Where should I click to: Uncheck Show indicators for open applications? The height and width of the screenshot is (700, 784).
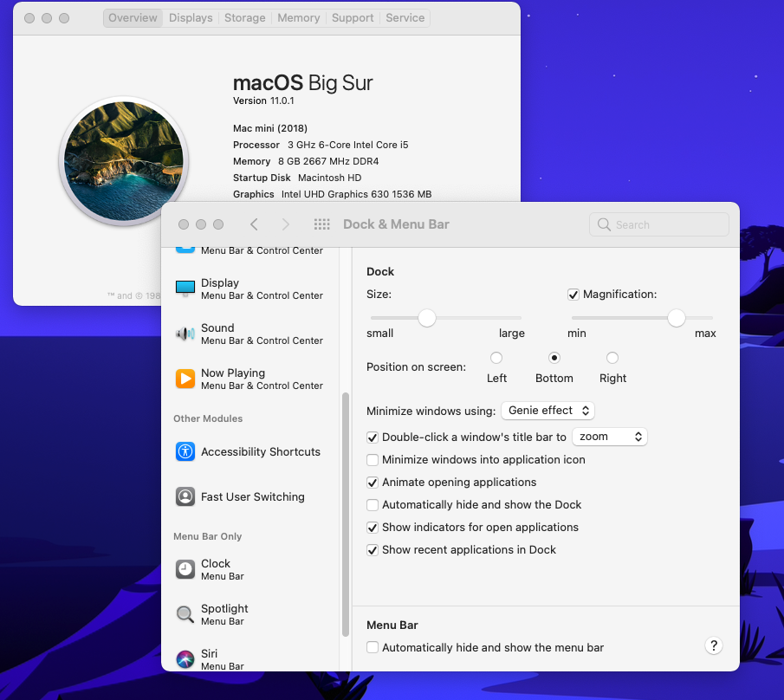tap(372, 528)
